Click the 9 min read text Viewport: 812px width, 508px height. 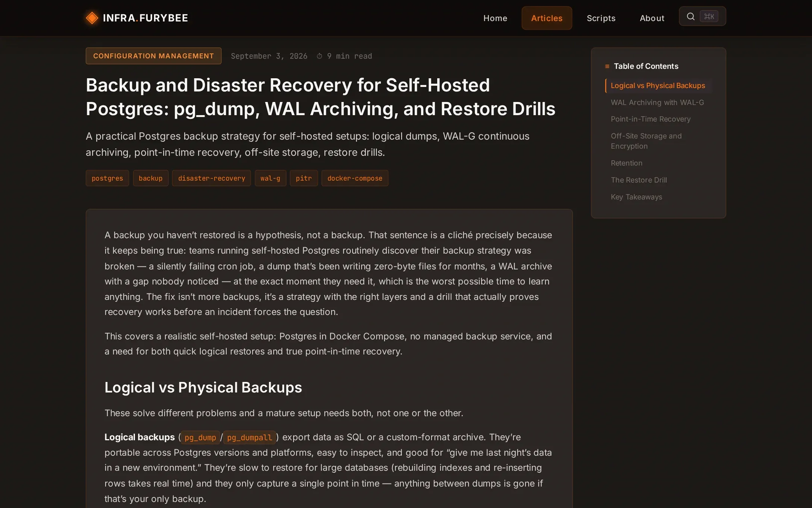pyautogui.click(x=350, y=56)
